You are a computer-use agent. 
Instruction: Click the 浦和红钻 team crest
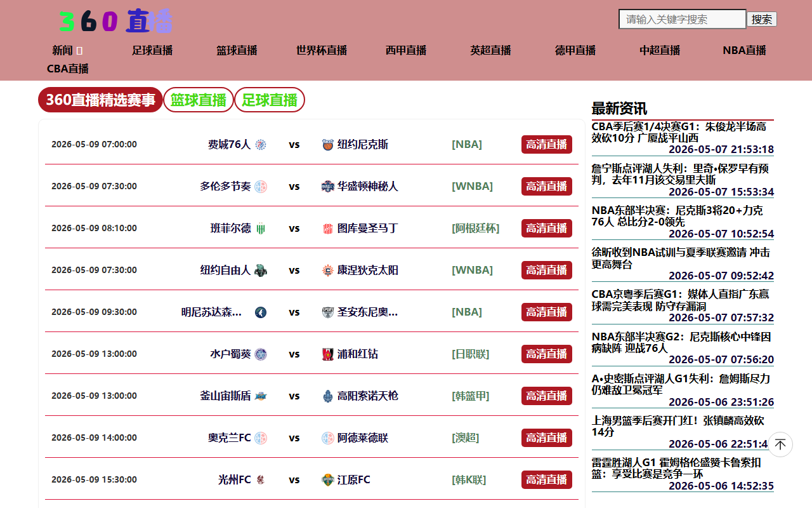point(327,354)
